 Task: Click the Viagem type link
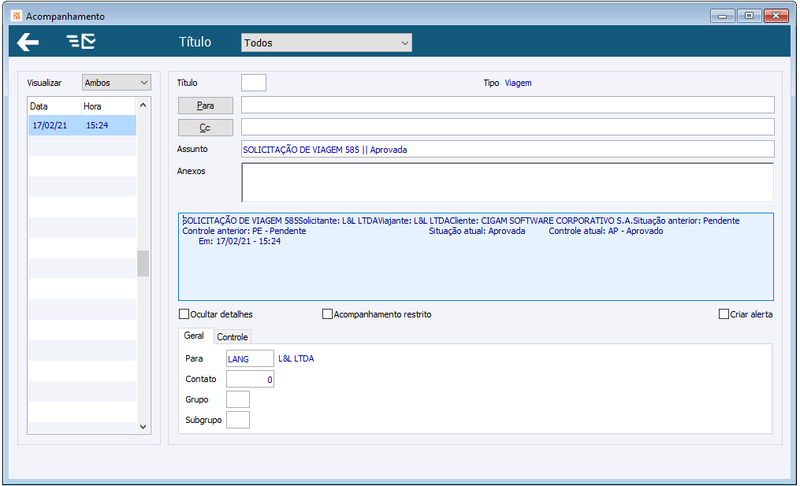pyautogui.click(x=518, y=83)
